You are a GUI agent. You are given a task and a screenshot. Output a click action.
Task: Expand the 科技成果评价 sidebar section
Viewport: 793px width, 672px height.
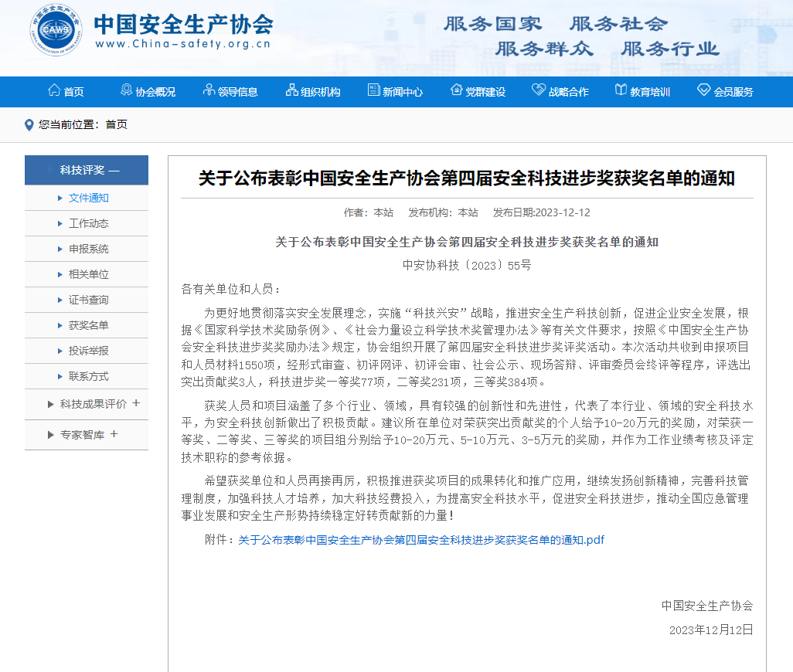point(87,404)
